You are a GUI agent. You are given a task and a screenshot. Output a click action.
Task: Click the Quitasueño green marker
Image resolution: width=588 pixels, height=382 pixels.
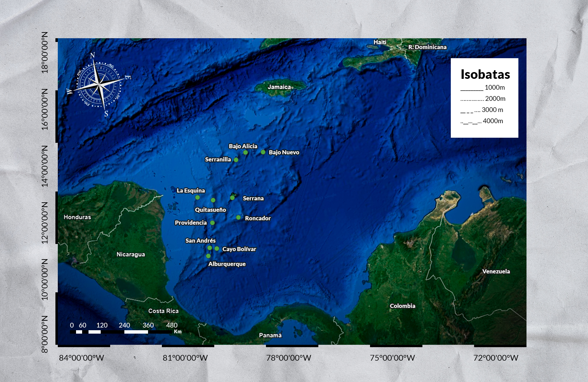(213, 200)
